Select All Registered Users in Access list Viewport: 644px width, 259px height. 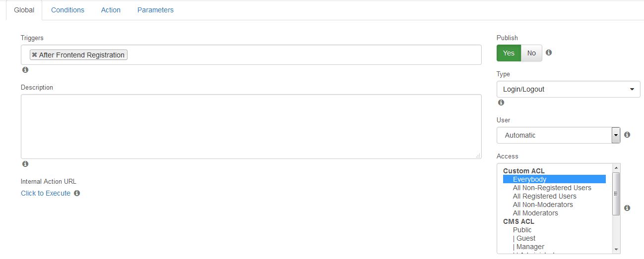click(544, 196)
